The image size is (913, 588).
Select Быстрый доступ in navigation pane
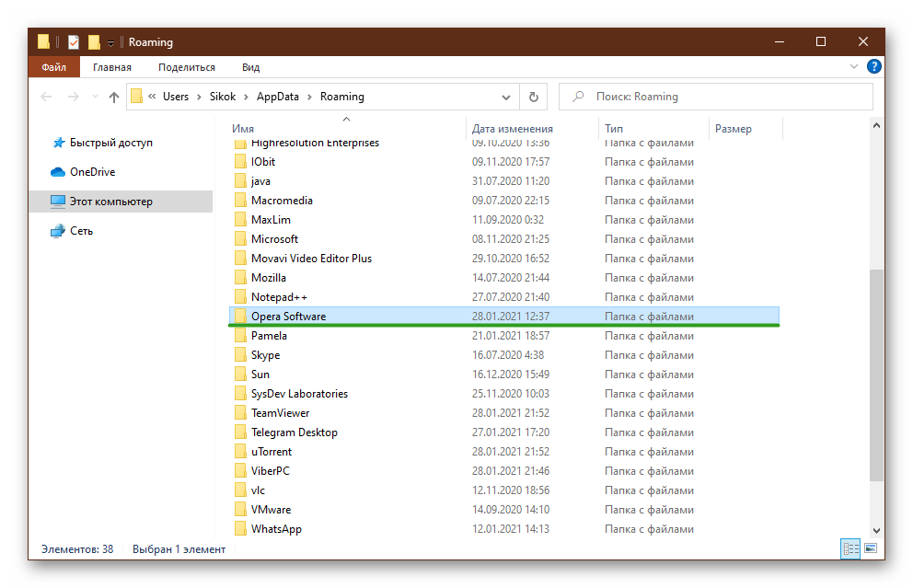[x=110, y=143]
